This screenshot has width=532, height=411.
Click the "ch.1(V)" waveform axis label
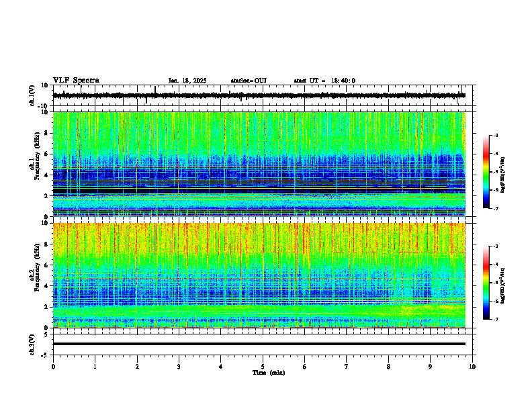coord(32,95)
